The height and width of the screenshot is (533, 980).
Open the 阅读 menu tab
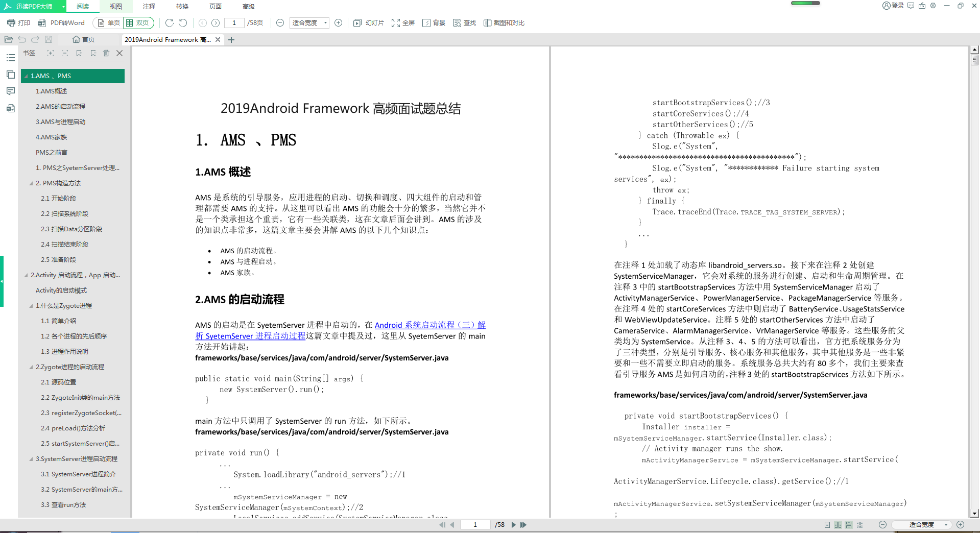tap(83, 6)
